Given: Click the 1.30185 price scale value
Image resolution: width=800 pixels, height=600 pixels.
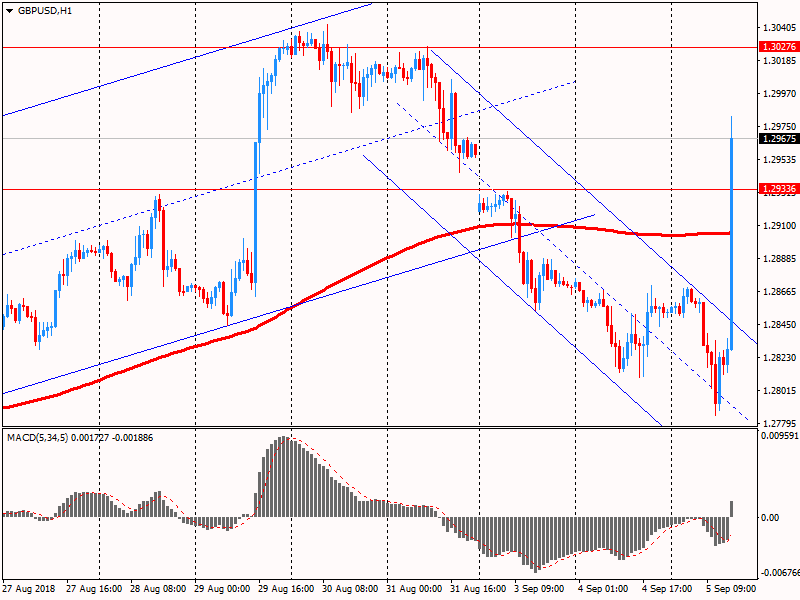Looking at the screenshot, I should click(779, 61).
